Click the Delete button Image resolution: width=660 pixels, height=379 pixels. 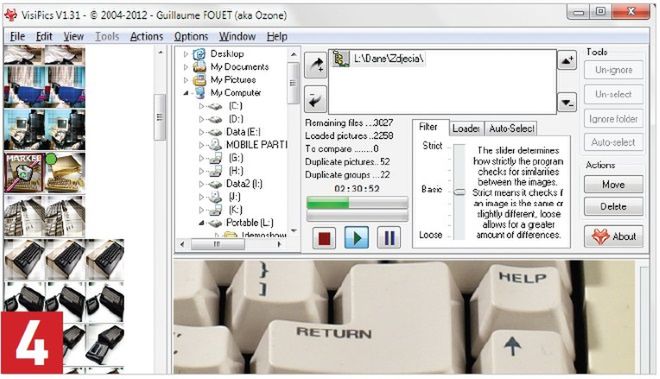(x=613, y=207)
